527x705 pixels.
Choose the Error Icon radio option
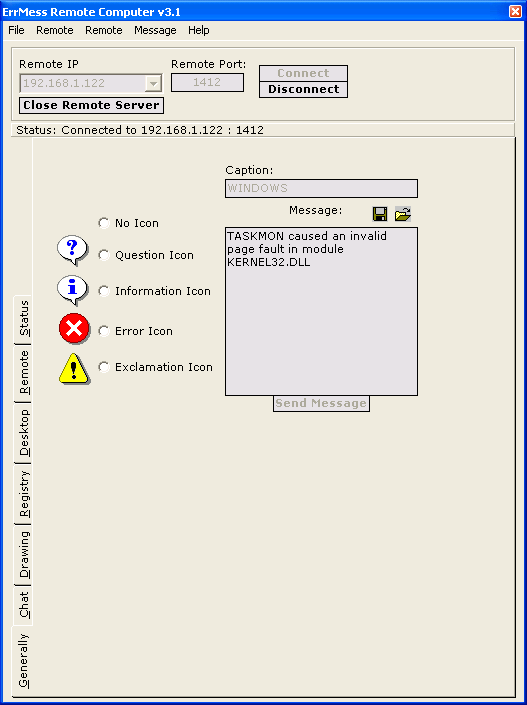[104, 331]
